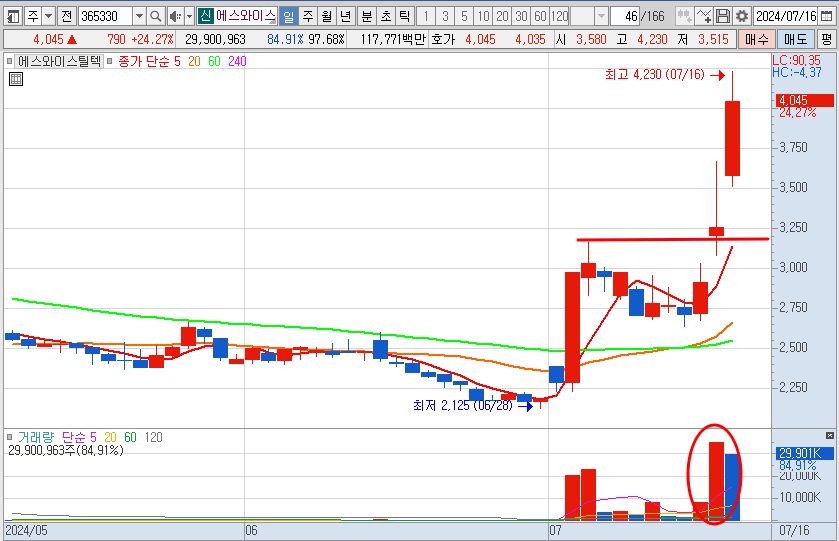The height and width of the screenshot is (541, 839).
Task: Click the magenta 240 moving average legend
Action: point(237,62)
